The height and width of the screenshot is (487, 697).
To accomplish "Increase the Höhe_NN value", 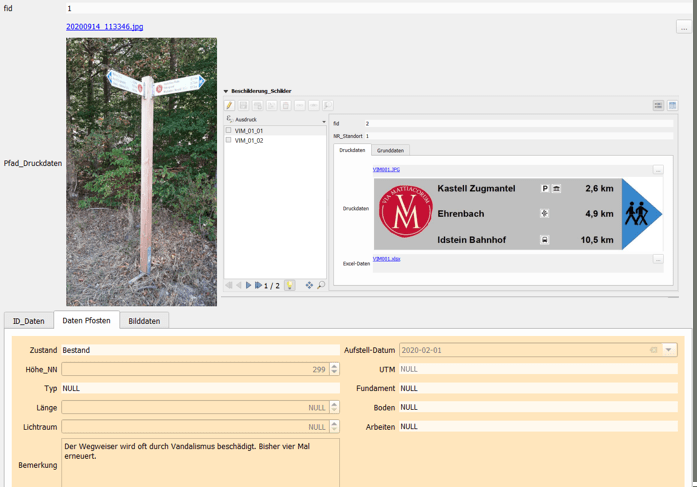I will 335,366.
